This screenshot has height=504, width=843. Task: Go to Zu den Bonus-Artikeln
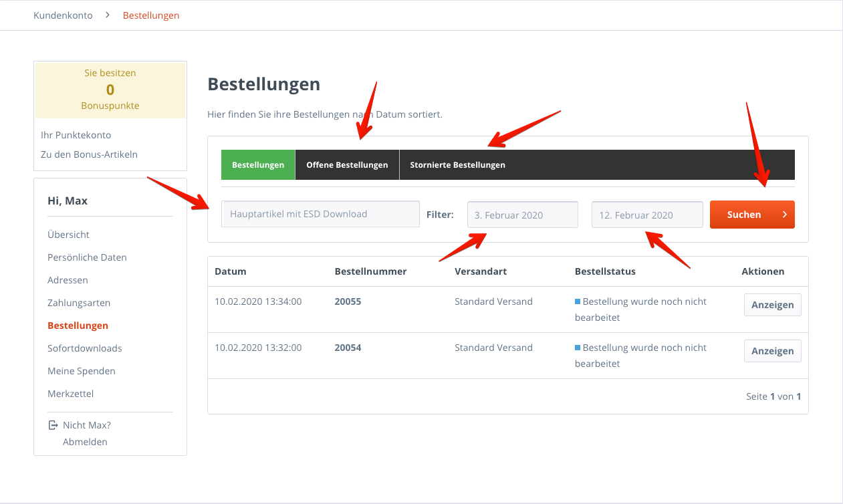point(89,154)
